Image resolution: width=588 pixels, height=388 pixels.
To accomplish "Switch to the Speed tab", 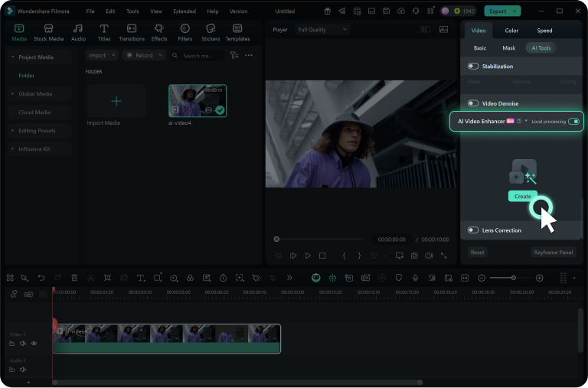I will 544,31.
